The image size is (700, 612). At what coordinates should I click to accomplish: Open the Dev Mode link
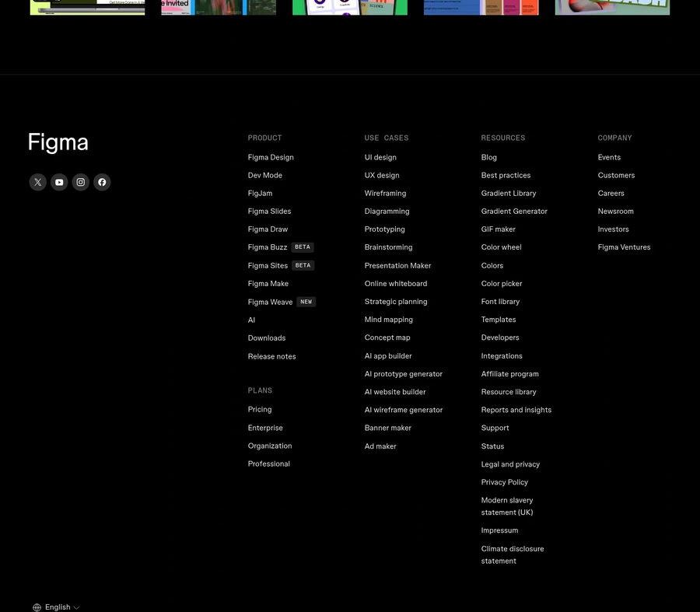coord(264,176)
